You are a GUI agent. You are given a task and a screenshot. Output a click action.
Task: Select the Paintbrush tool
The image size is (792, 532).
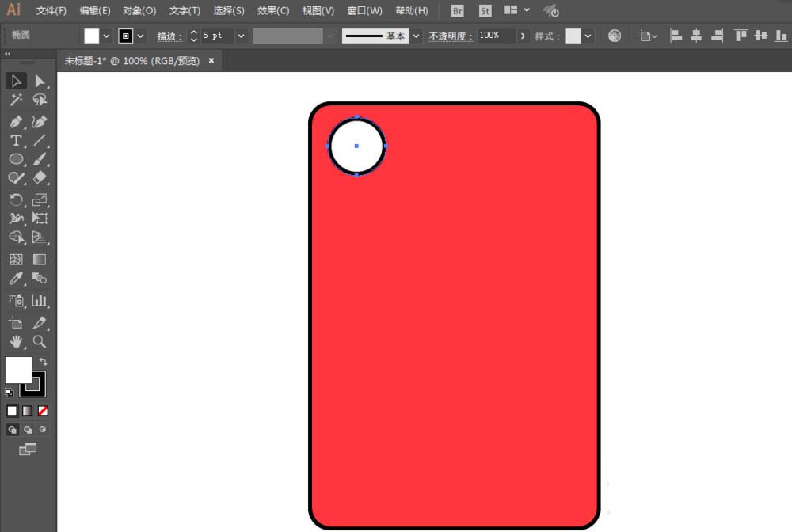[40, 159]
